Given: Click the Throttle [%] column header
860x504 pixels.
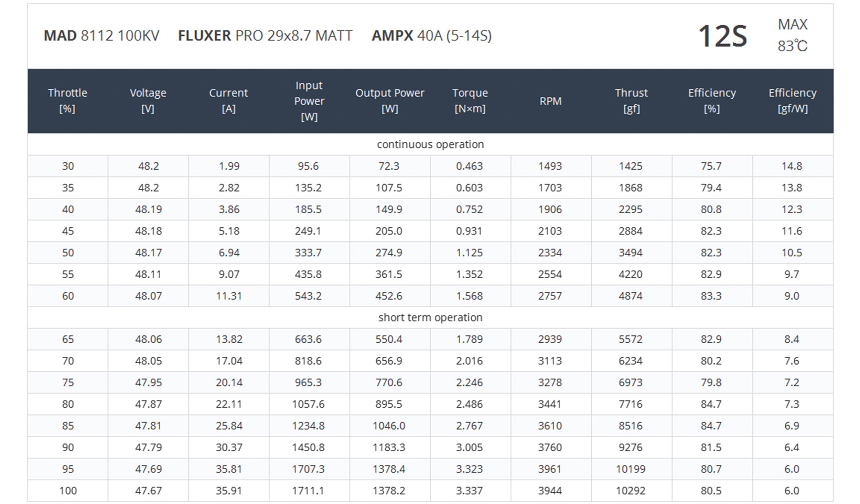Looking at the screenshot, I should [x=67, y=100].
